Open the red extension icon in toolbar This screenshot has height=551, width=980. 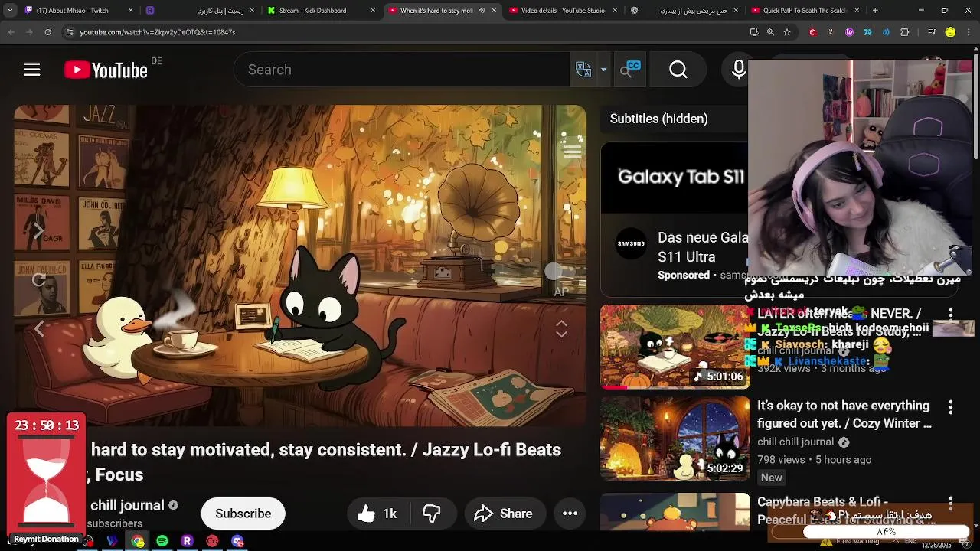[812, 32]
